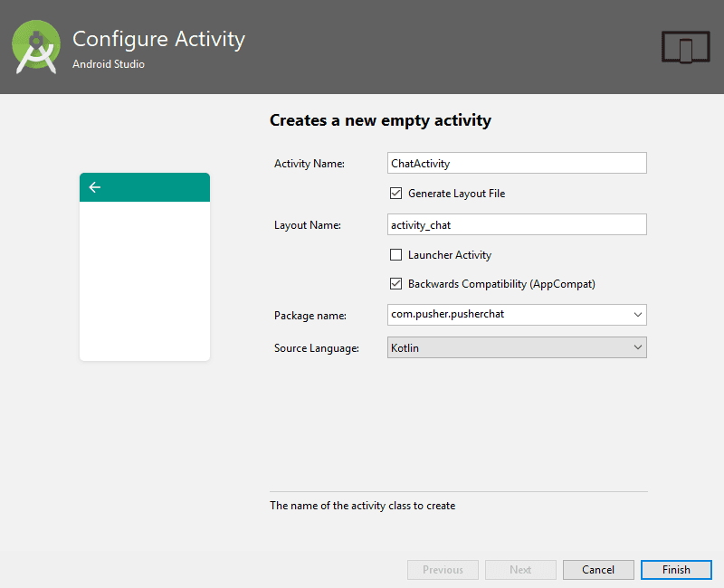Cancel the Configure Activity wizard
724x588 pixels.
click(598, 570)
